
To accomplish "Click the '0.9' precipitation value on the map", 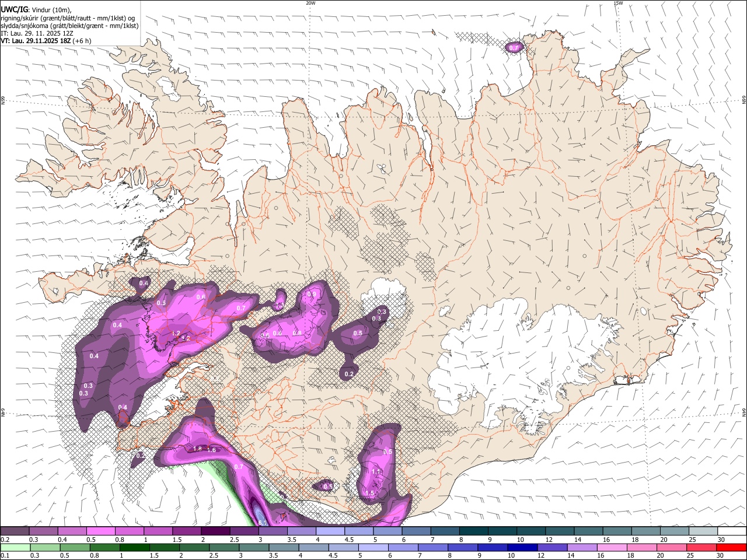I will pos(312,295).
